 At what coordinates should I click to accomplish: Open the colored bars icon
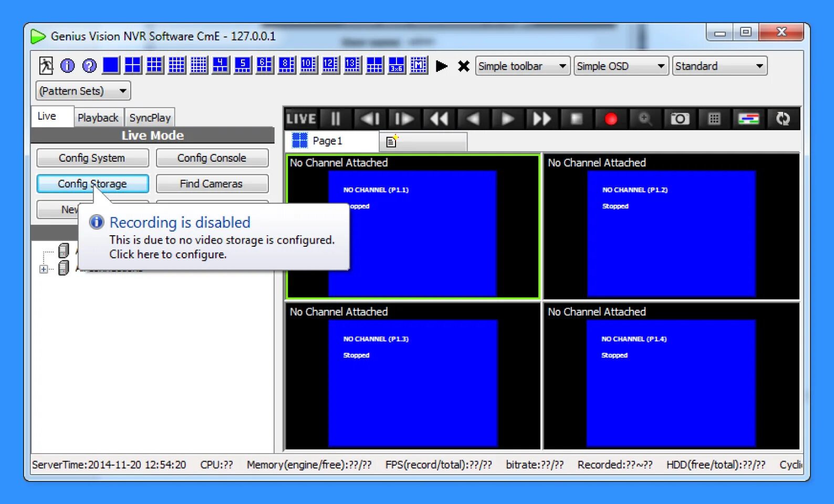coord(748,119)
